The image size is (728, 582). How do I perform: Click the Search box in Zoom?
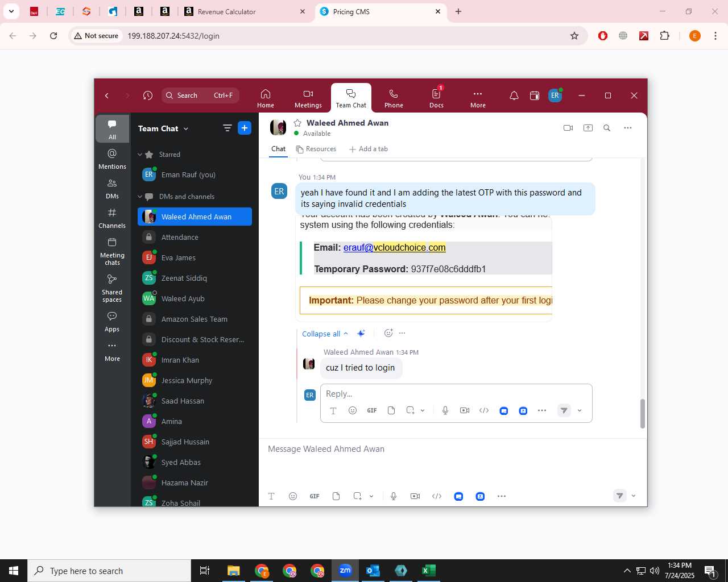(x=200, y=95)
